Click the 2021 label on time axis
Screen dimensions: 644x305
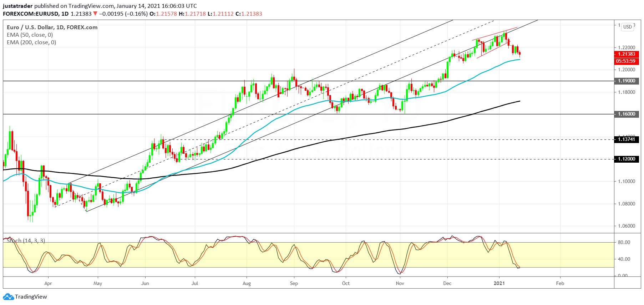pos(499,284)
